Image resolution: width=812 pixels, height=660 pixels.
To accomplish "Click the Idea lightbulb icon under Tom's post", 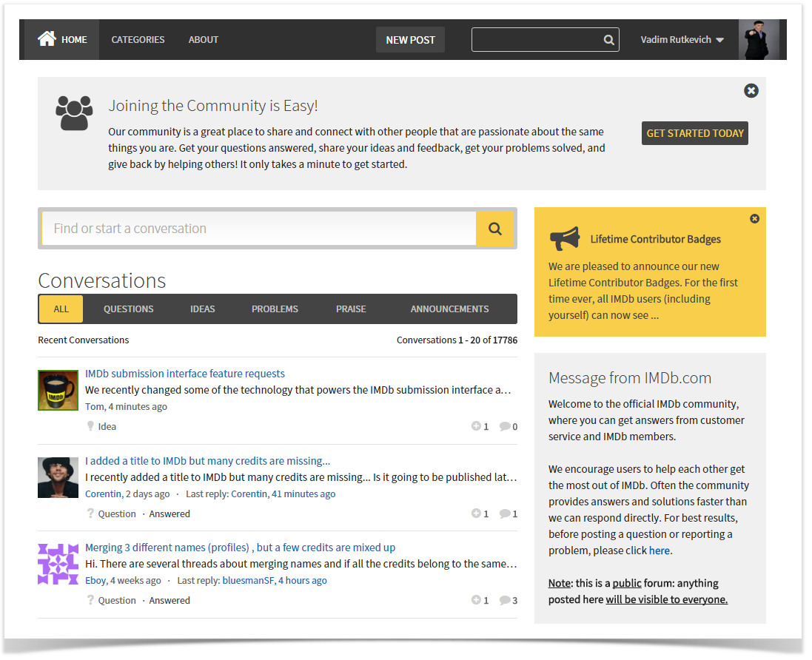I will 90,426.
